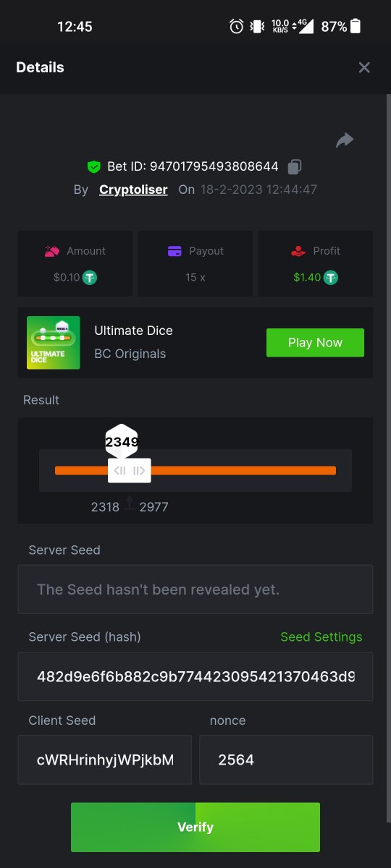This screenshot has width=391, height=868.
Task: Click the green Verify button
Action: point(195,827)
